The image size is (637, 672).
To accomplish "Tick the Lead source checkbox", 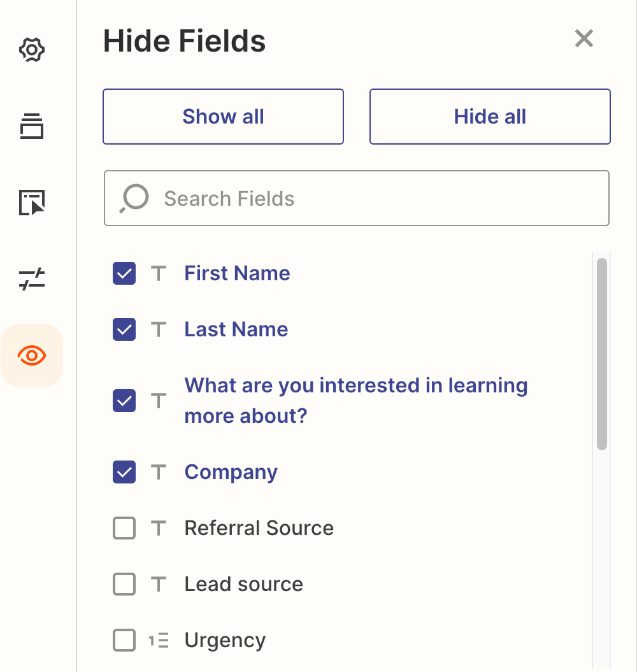I will tap(124, 584).
